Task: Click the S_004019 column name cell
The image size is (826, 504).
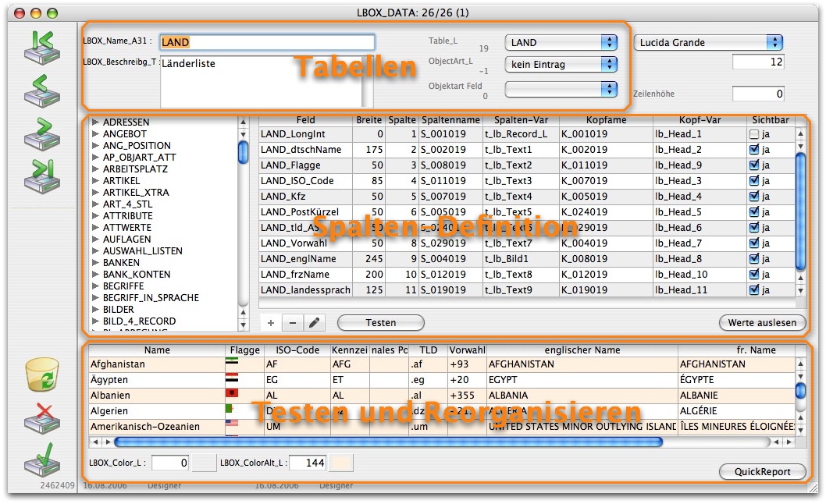Action: click(450, 259)
